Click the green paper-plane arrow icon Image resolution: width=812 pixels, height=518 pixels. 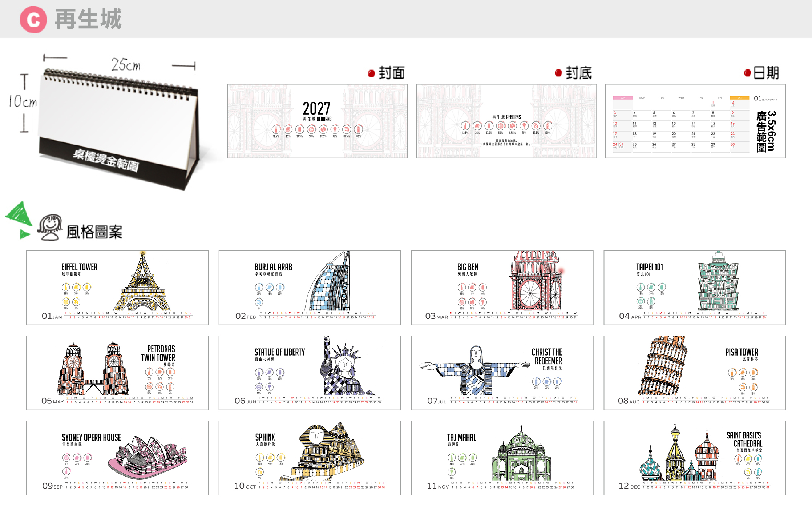click(x=19, y=220)
